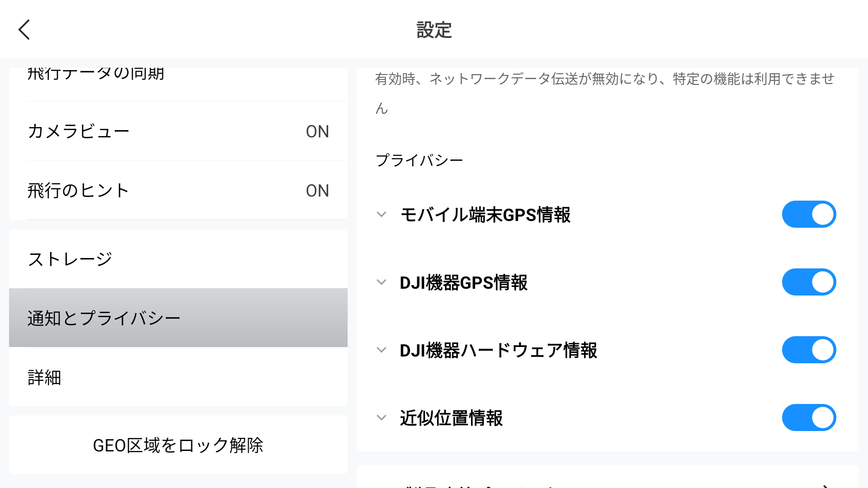The width and height of the screenshot is (868, 488).
Task: Tap the モバイル端末GPS情報 label text
Action: 485,215
